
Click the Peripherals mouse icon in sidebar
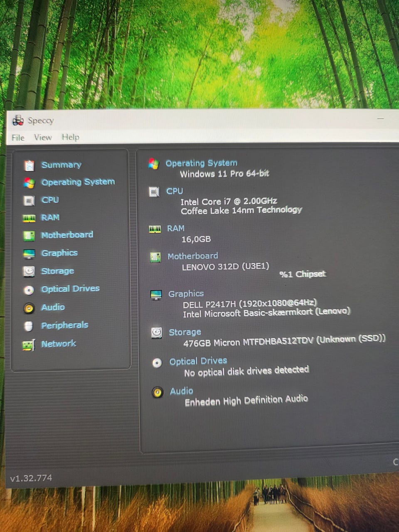(28, 326)
